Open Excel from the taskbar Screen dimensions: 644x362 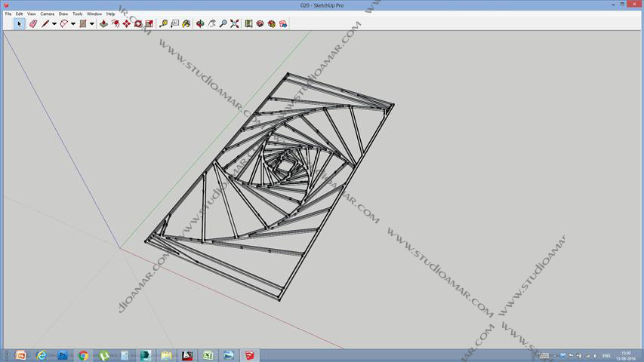(208, 355)
